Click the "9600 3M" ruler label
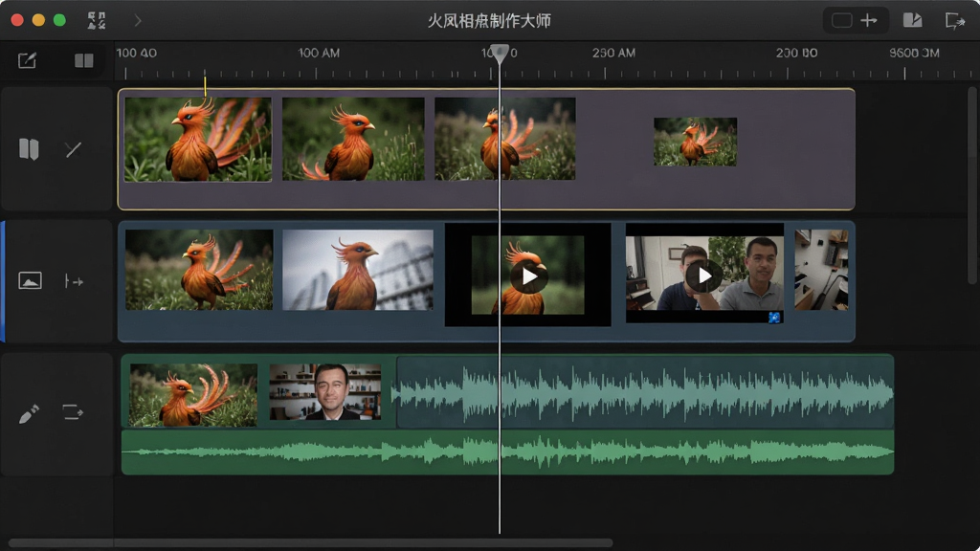The image size is (980, 551). pos(914,54)
